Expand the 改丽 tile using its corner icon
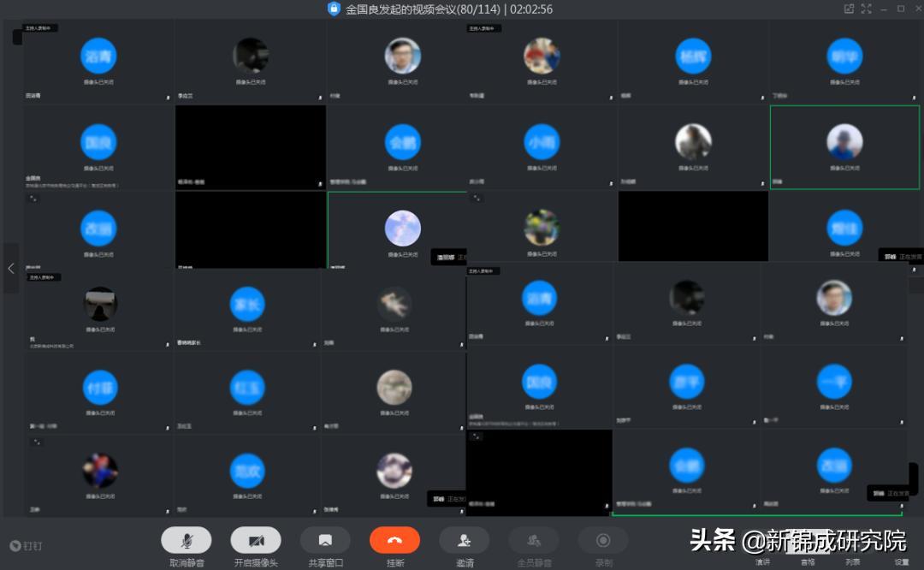 [34, 198]
